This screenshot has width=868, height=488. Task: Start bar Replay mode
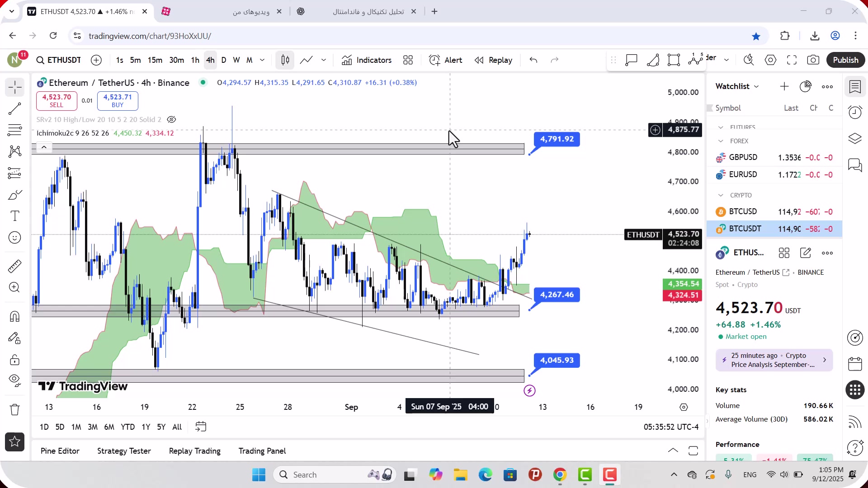pos(494,60)
